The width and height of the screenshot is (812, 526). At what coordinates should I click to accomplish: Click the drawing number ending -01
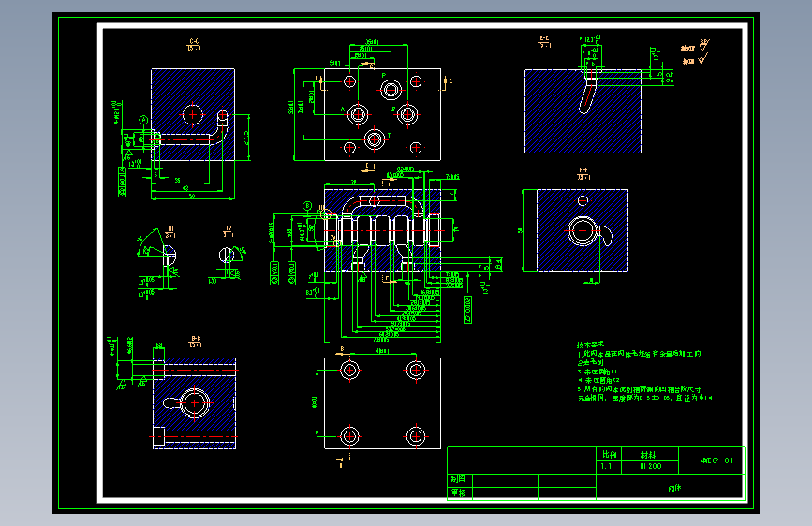point(717,460)
